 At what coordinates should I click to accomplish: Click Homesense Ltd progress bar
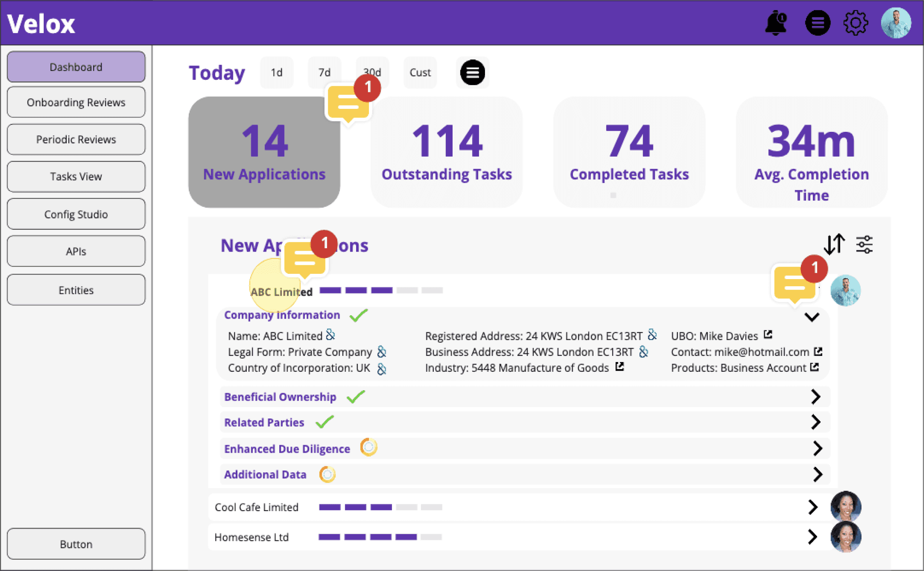coord(379,537)
